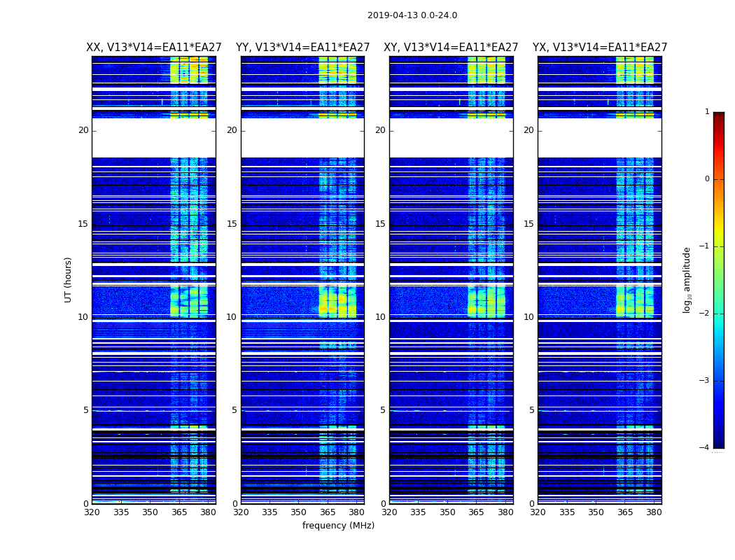Click the 365 tick label under XY panel

476,512
